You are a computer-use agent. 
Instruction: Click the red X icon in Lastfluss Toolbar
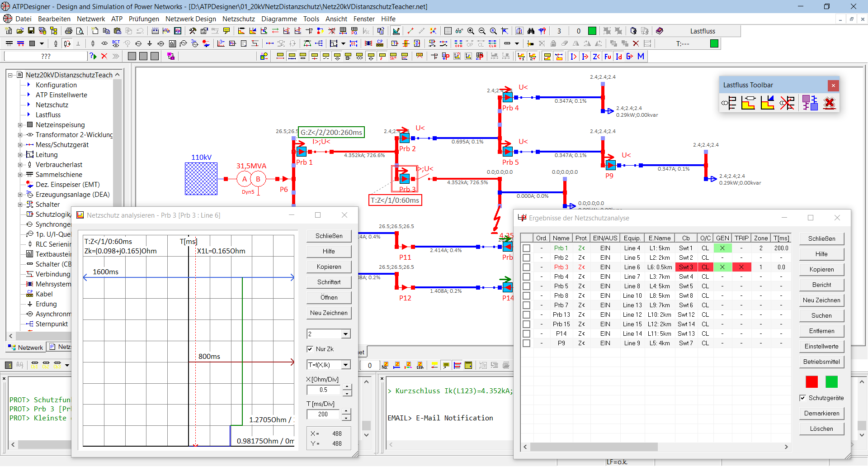tap(829, 103)
